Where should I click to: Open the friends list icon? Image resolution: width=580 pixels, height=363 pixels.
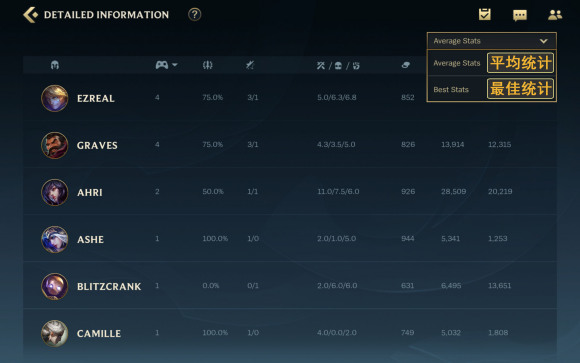pos(555,15)
